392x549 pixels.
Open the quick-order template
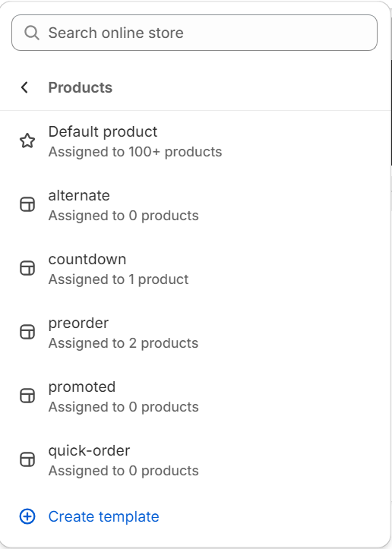pos(194,460)
